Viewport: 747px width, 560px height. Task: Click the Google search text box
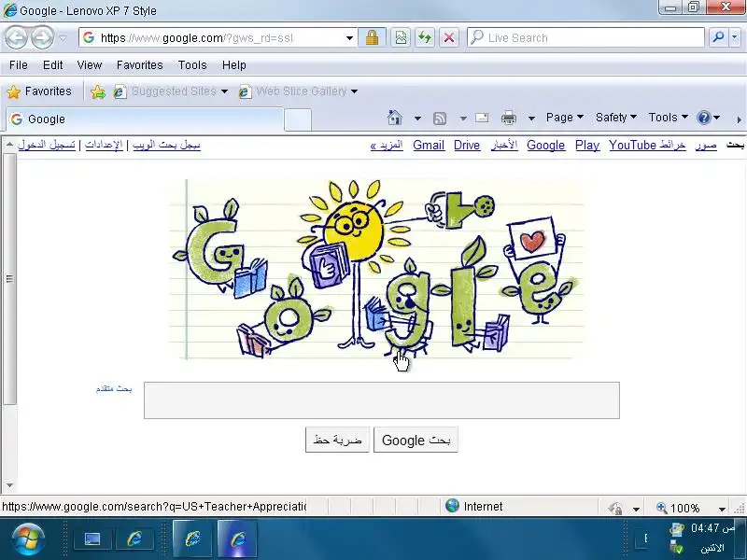click(x=382, y=400)
